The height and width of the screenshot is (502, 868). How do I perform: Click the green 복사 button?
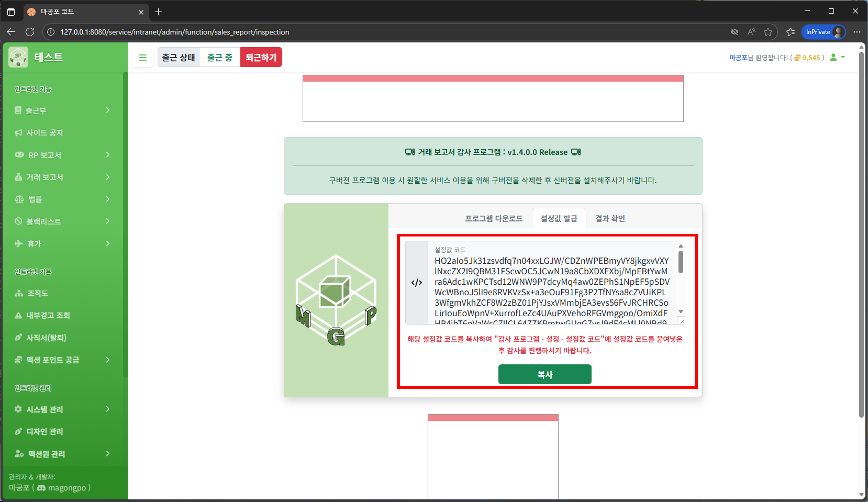(545, 374)
